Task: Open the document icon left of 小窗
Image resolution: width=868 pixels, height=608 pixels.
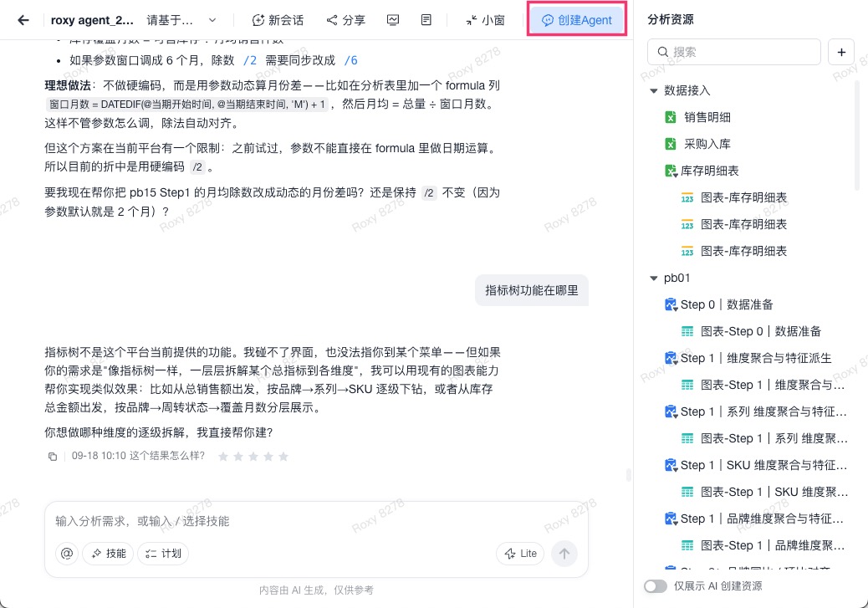Action: coord(426,20)
